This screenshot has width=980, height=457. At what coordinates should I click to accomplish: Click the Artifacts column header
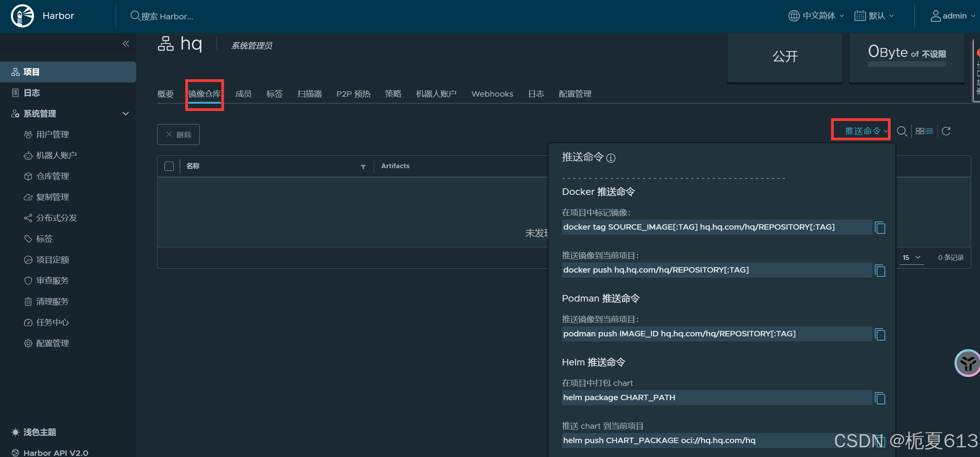(395, 166)
